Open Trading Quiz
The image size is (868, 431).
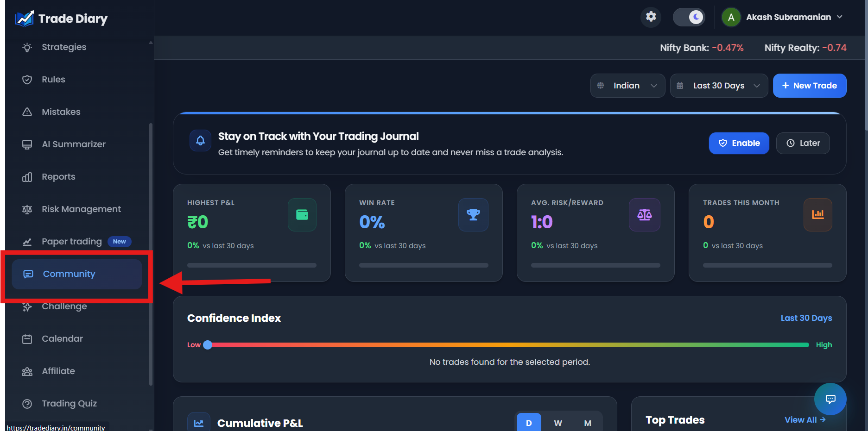point(69,404)
